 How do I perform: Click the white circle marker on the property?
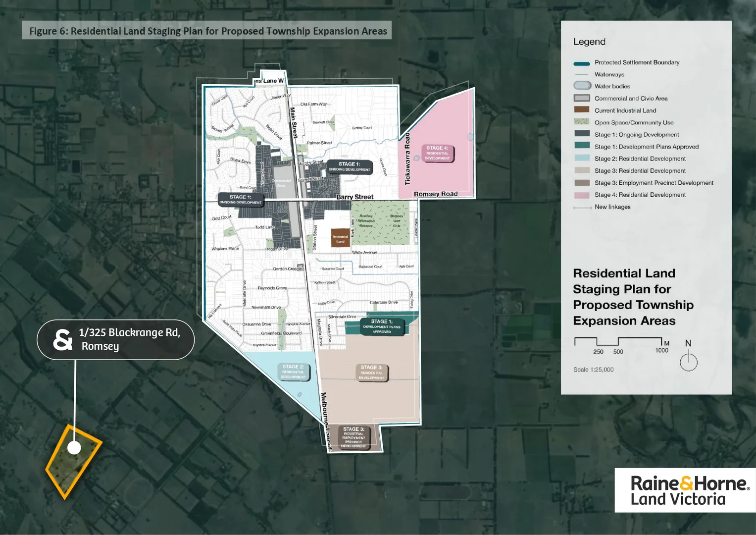(x=74, y=448)
